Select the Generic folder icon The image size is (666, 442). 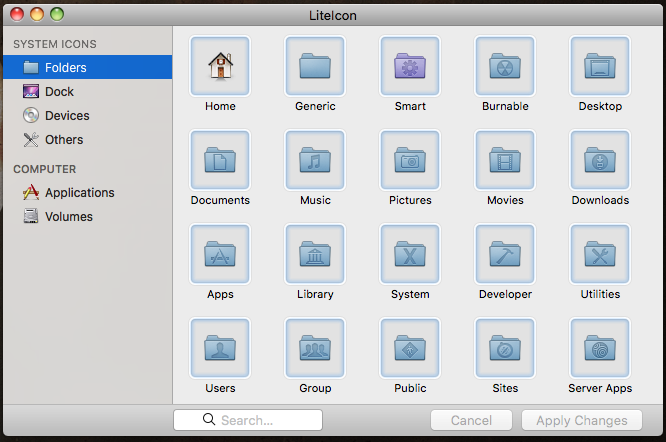[315, 66]
